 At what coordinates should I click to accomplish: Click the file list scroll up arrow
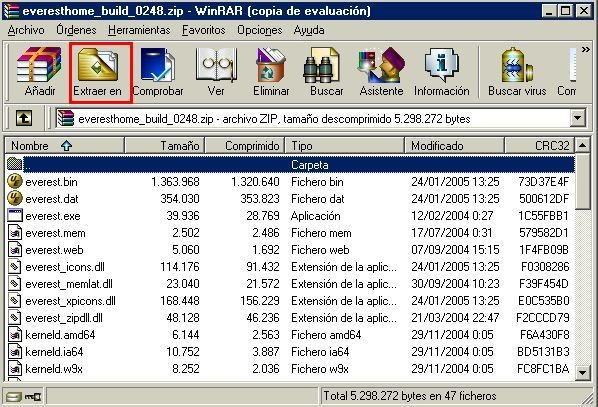(x=582, y=145)
